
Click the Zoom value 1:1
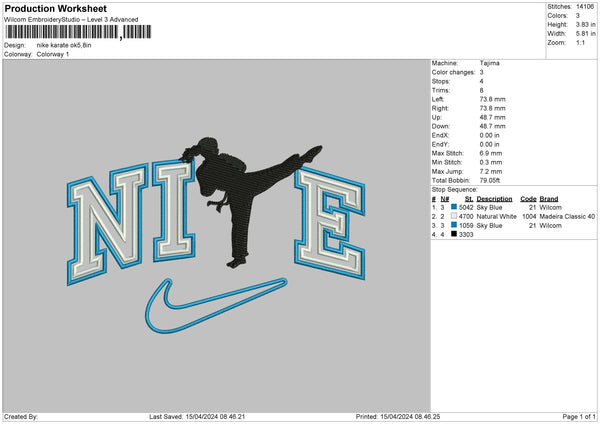coord(580,42)
